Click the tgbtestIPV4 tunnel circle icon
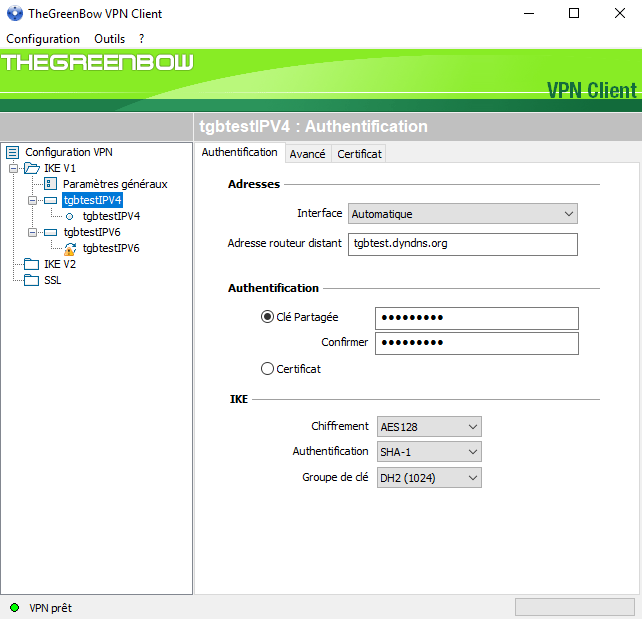Image resolution: width=642 pixels, height=619 pixels. pos(70,217)
